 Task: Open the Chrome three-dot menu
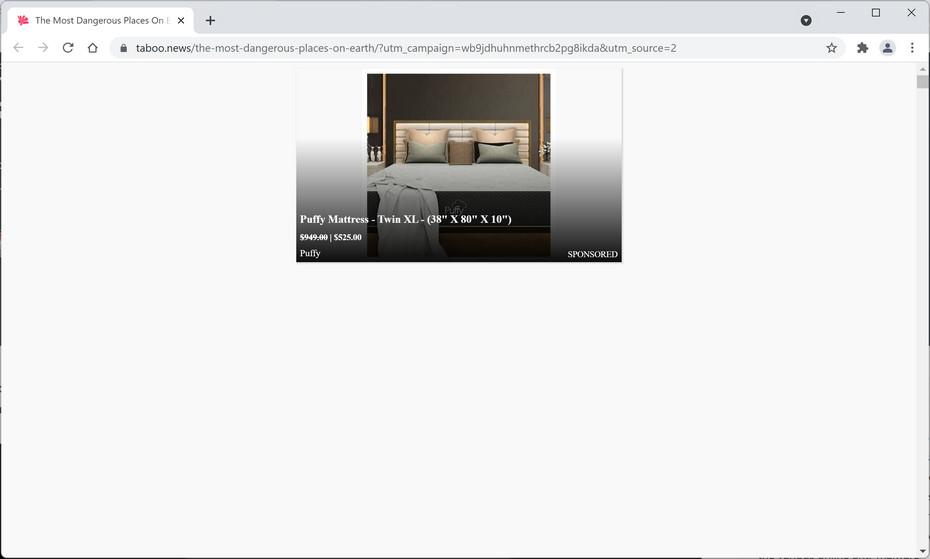tap(912, 48)
